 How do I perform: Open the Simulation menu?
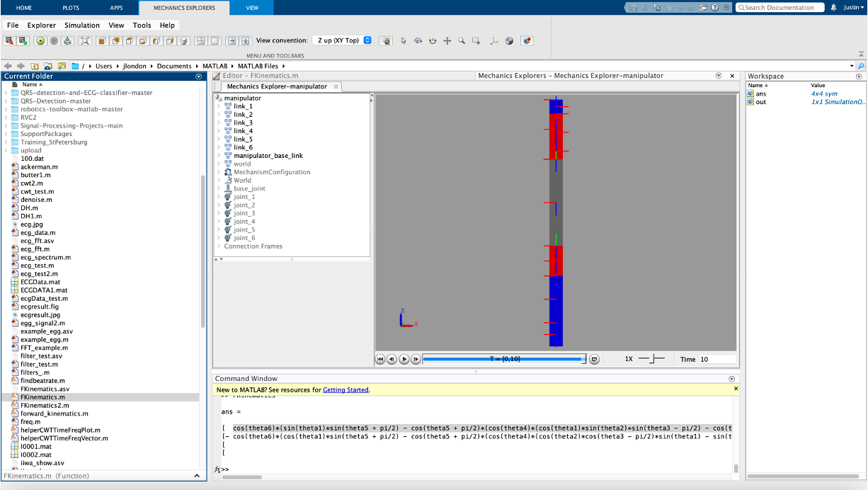click(82, 25)
